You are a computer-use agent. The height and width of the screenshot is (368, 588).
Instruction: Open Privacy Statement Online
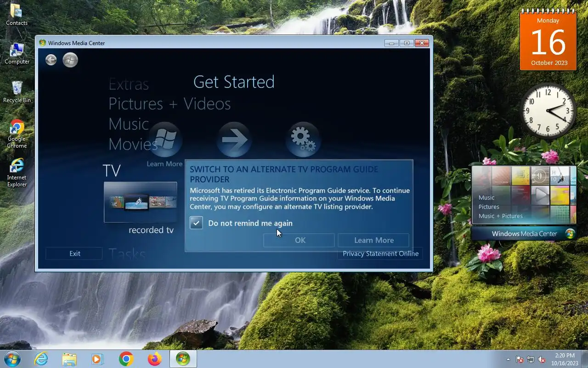(380, 253)
